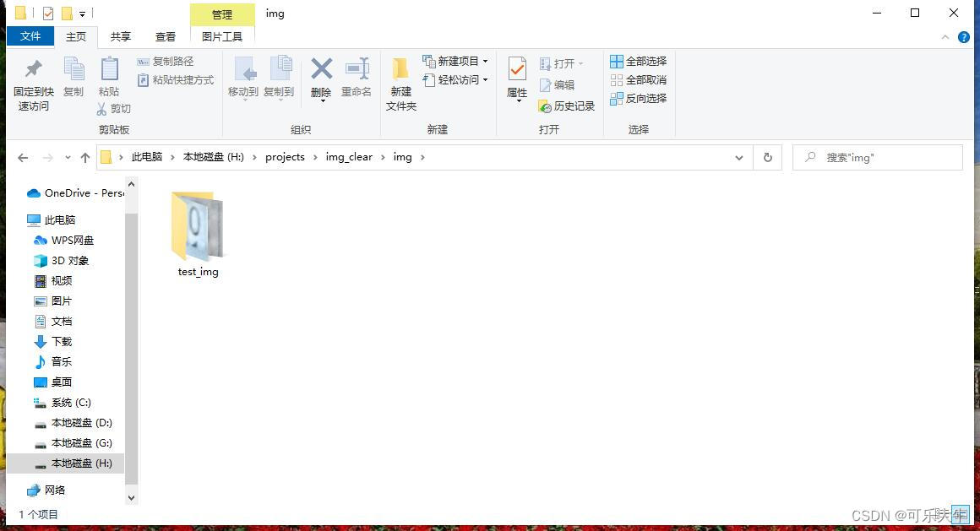Screen dimensions: 980x531
Task: Open the File menu tab
Action: 30,36
